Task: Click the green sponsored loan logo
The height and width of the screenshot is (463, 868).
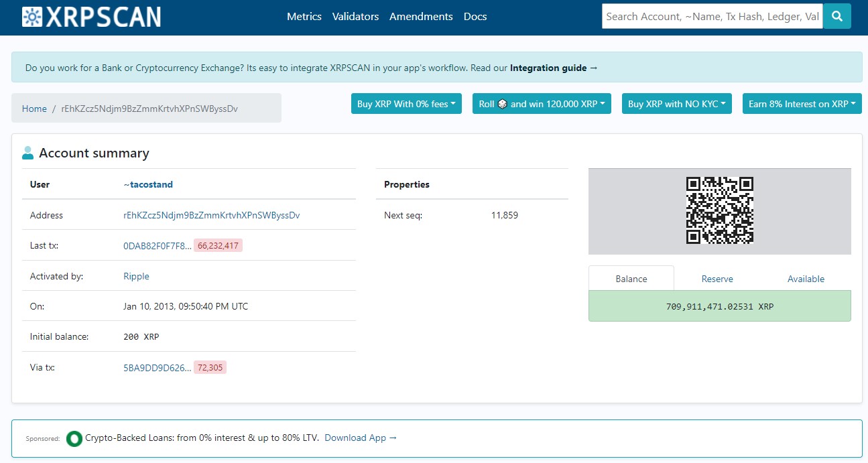Action: [x=74, y=439]
